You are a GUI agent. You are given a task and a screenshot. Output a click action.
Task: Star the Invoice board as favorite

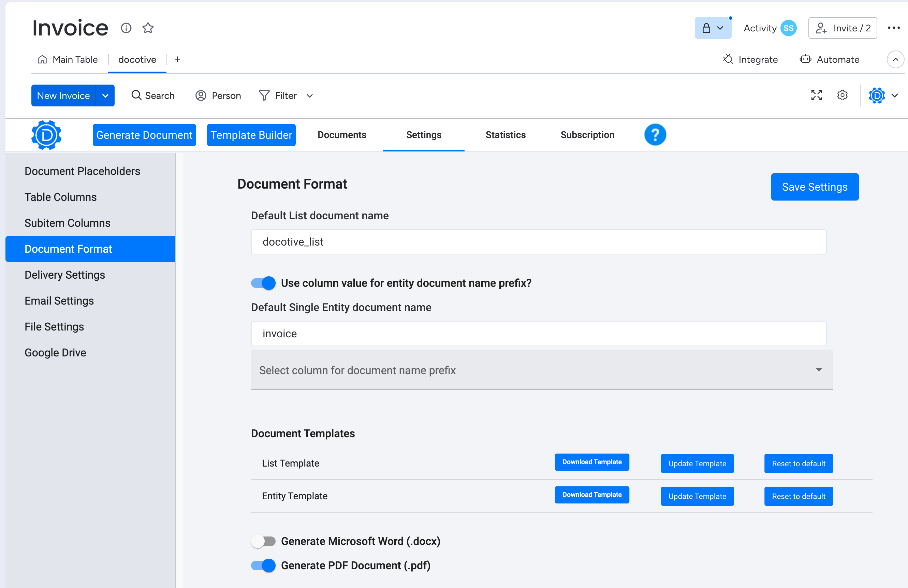pos(148,28)
